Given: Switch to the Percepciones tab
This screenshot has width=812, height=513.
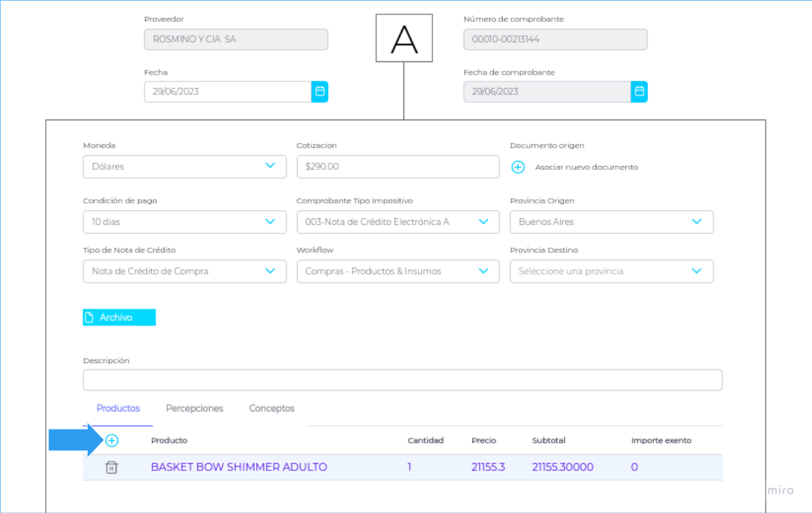Looking at the screenshot, I should (x=194, y=408).
